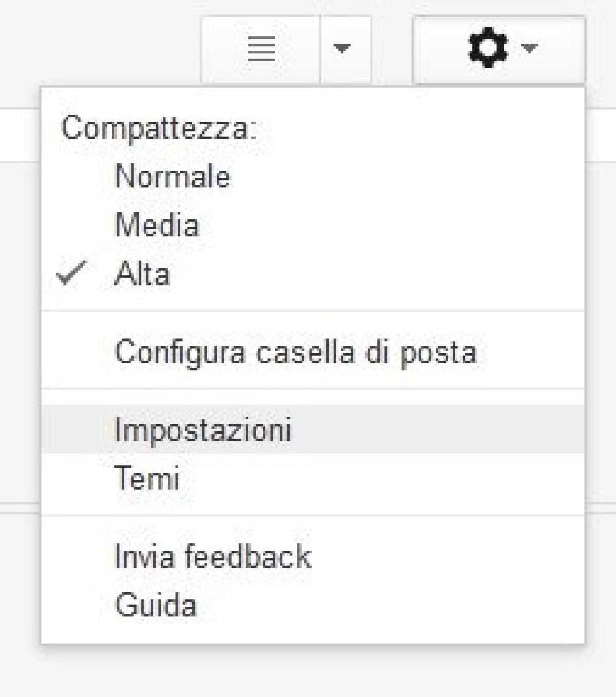Click the display density toolbar icon
Viewport: 616px width, 697px height.
click(261, 49)
